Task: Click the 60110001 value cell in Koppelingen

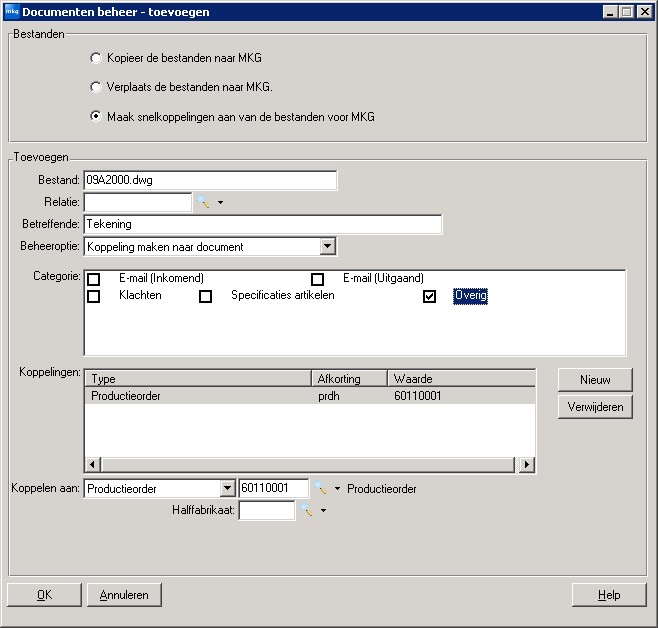Action: (x=418, y=396)
